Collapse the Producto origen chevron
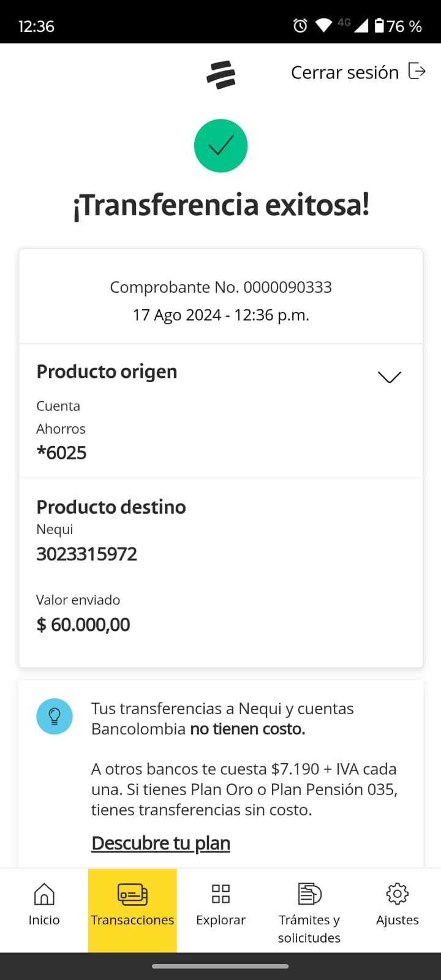Screen dimensions: 441x980 390,377
